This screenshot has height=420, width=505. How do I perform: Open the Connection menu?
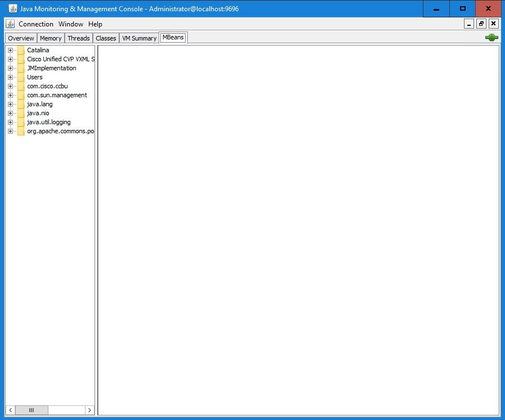(x=36, y=24)
